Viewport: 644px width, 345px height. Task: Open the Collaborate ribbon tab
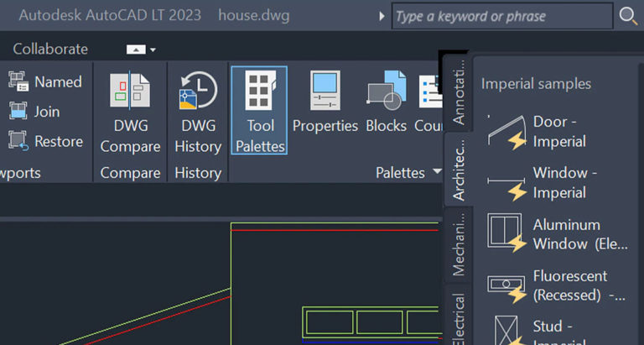pyautogui.click(x=50, y=49)
